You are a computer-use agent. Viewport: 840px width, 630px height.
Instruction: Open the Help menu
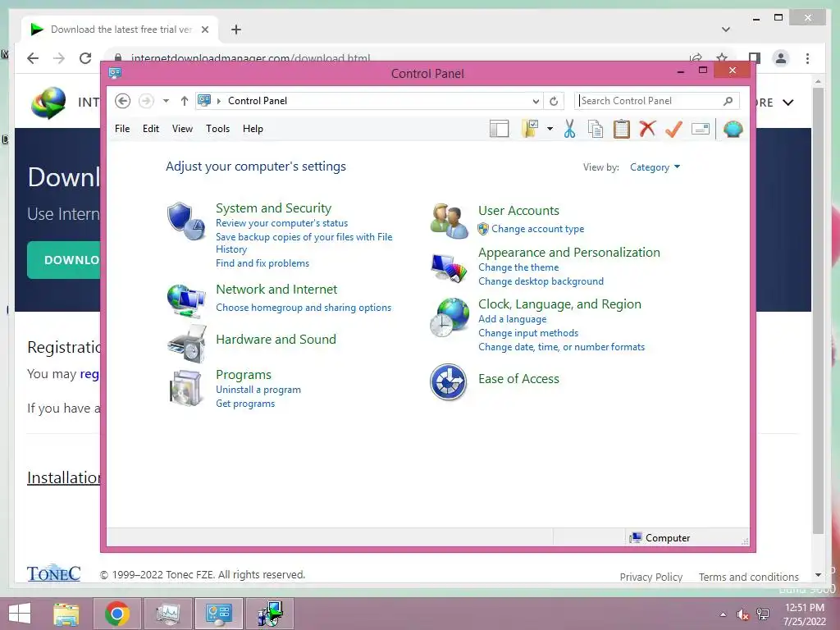253,129
